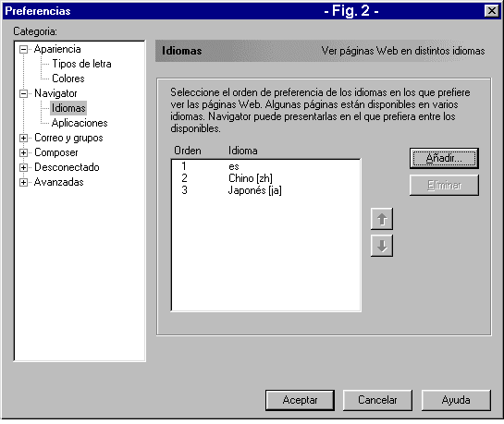The image size is (504, 424).
Task: Click the move language down arrow
Action: pos(382,246)
